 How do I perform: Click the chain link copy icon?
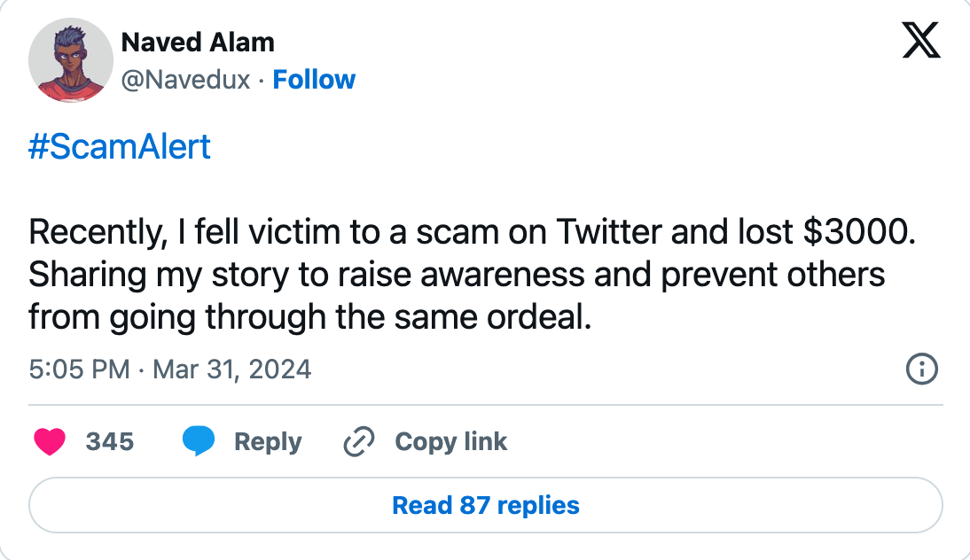click(358, 441)
